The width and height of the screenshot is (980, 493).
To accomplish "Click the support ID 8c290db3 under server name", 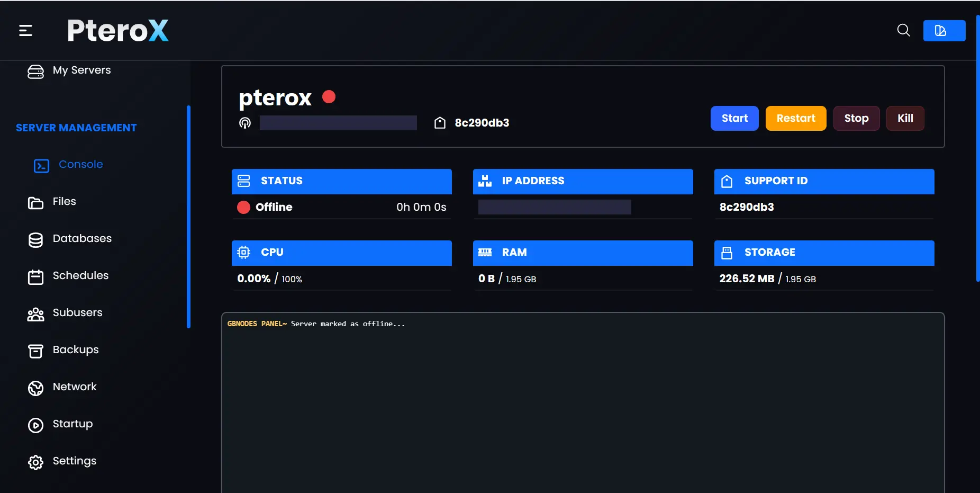I will click(482, 123).
